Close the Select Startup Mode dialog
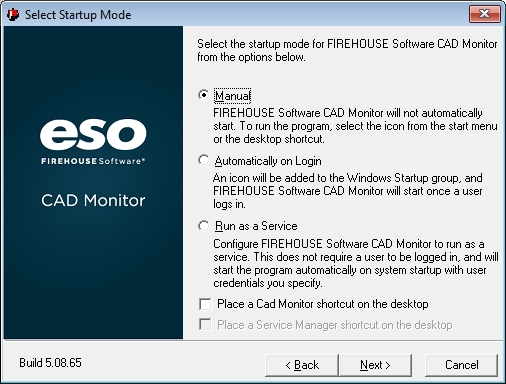This screenshot has height=384, width=506. [485, 14]
